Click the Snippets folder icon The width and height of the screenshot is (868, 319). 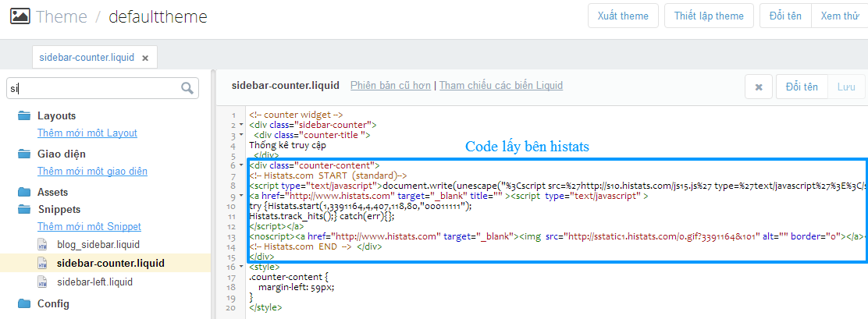(24, 209)
